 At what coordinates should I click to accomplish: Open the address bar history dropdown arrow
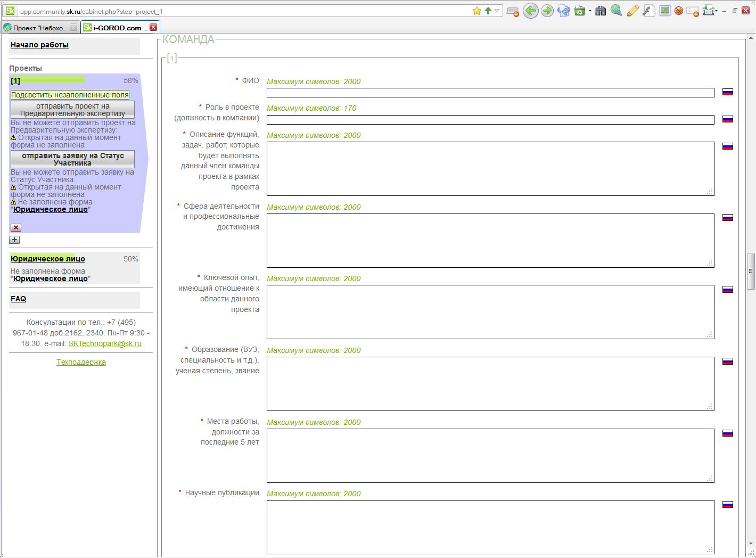pyautogui.click(x=497, y=11)
